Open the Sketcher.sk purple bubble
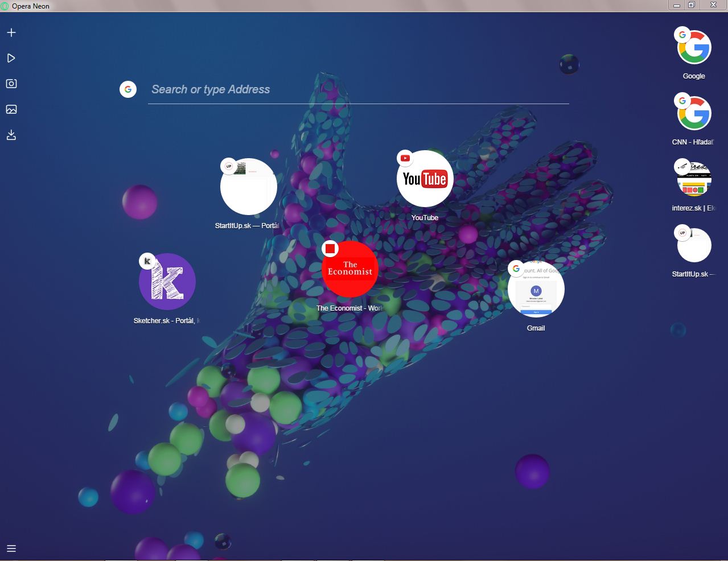Image resolution: width=728 pixels, height=561 pixels. tap(167, 282)
